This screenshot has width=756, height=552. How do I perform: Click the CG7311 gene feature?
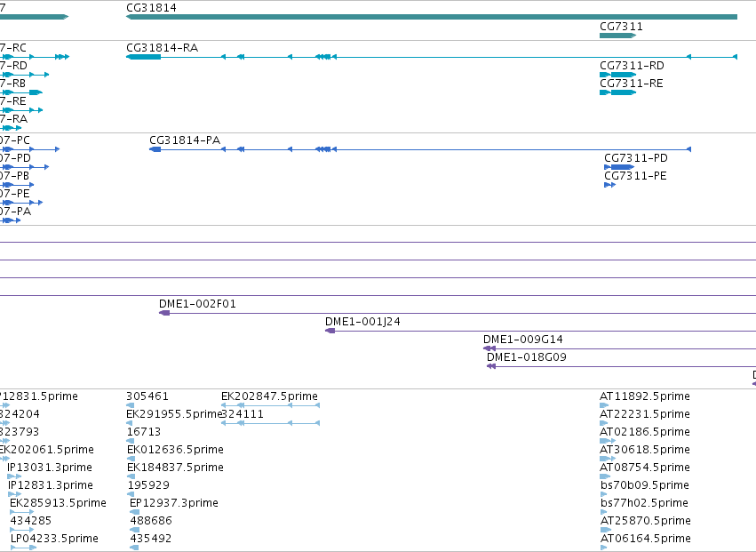pos(617,36)
